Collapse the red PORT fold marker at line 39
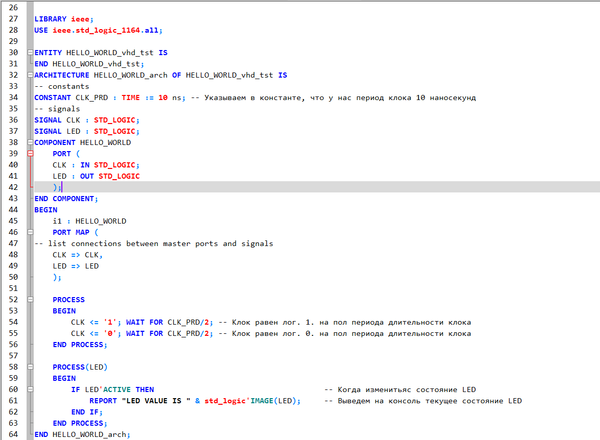Screen dimensions: 600x440 click(29, 153)
